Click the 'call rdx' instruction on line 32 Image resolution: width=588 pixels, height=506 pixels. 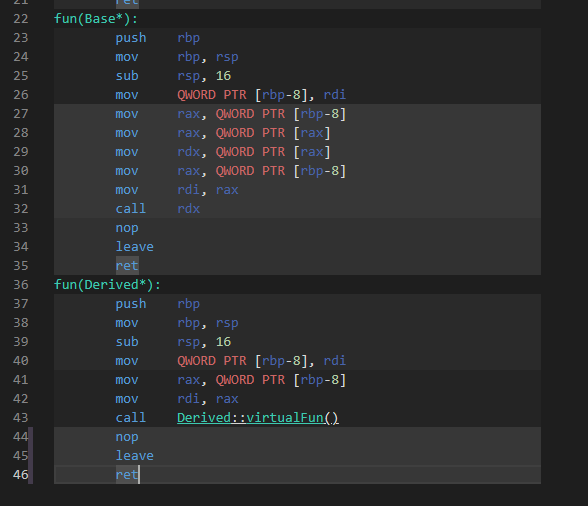[158, 209]
